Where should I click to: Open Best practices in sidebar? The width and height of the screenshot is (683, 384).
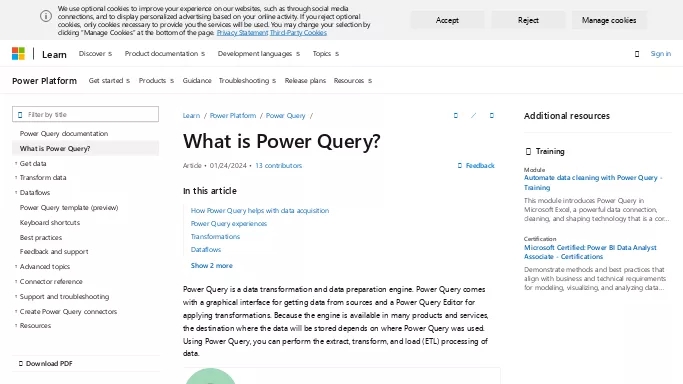point(41,238)
